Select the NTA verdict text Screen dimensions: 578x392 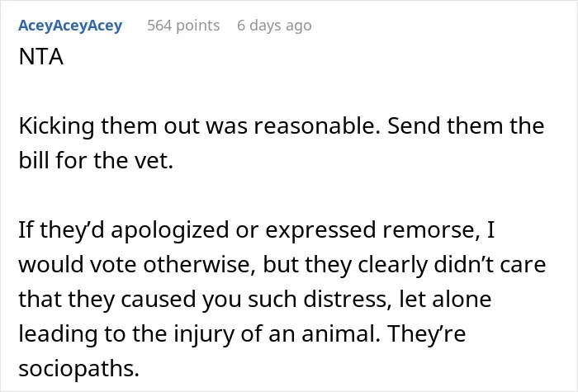tap(41, 57)
